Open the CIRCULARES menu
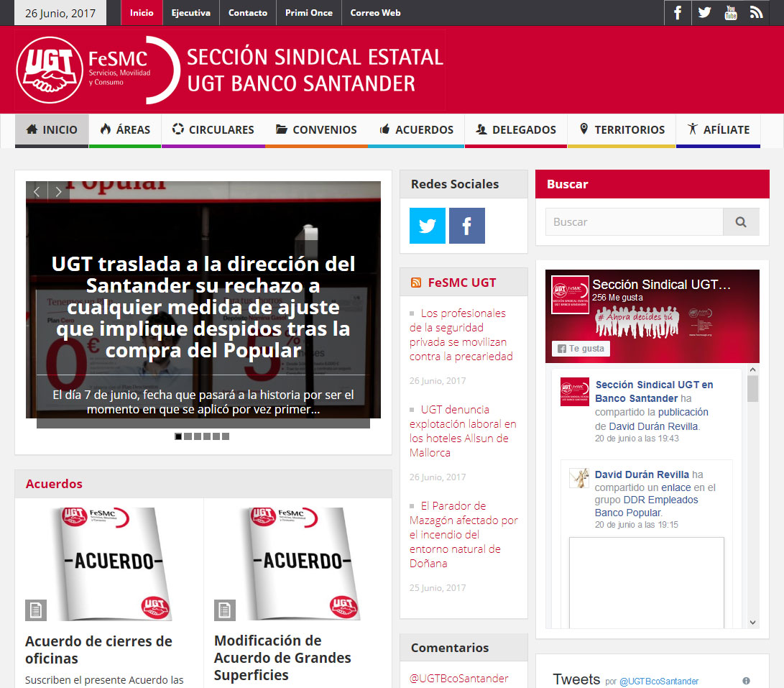The width and height of the screenshot is (784, 688). click(213, 130)
